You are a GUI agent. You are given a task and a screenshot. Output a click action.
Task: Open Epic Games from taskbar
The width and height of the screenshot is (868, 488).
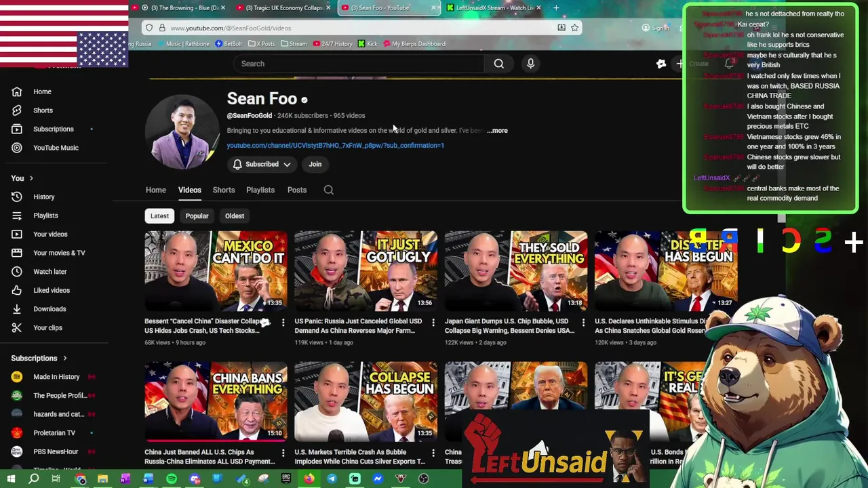click(285, 479)
